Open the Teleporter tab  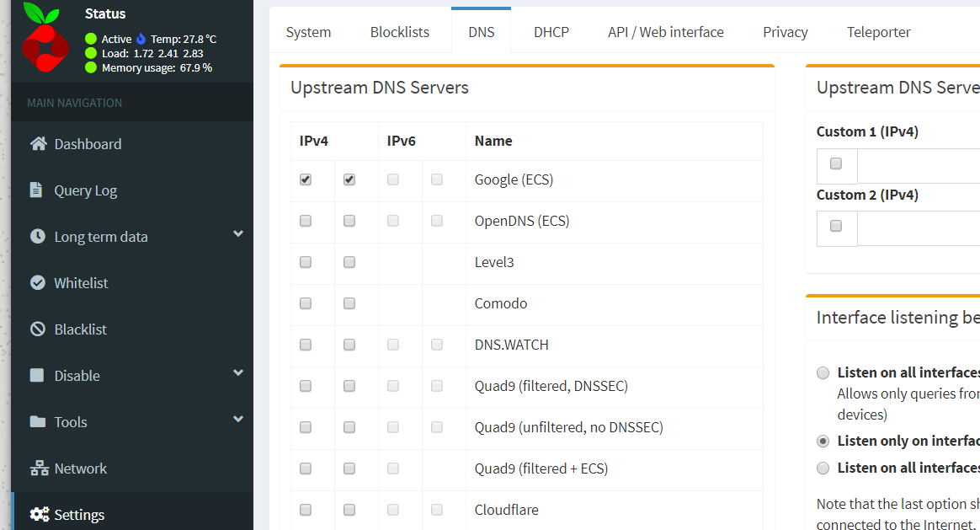[x=879, y=32]
